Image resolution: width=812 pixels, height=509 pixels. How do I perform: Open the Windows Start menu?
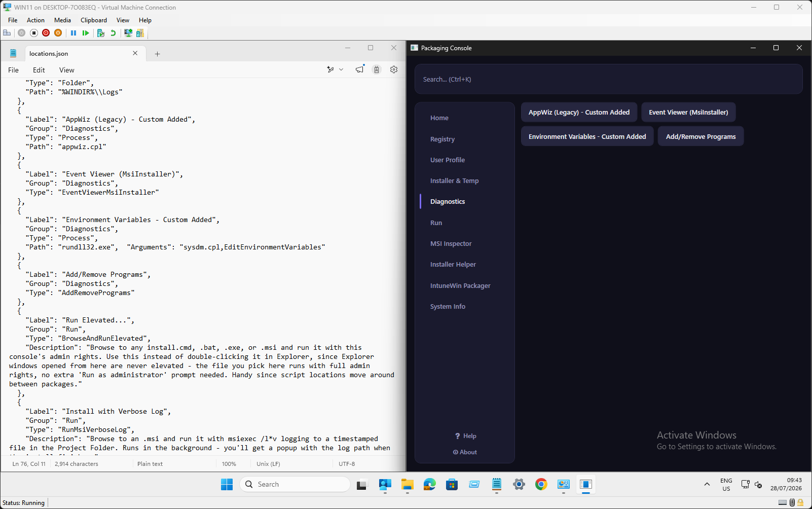pos(227,485)
